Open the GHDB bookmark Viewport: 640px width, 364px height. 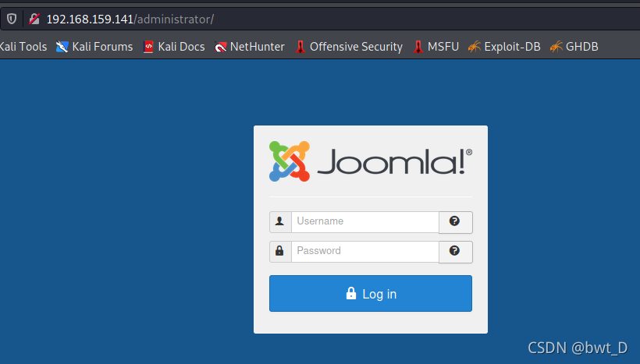pos(574,47)
